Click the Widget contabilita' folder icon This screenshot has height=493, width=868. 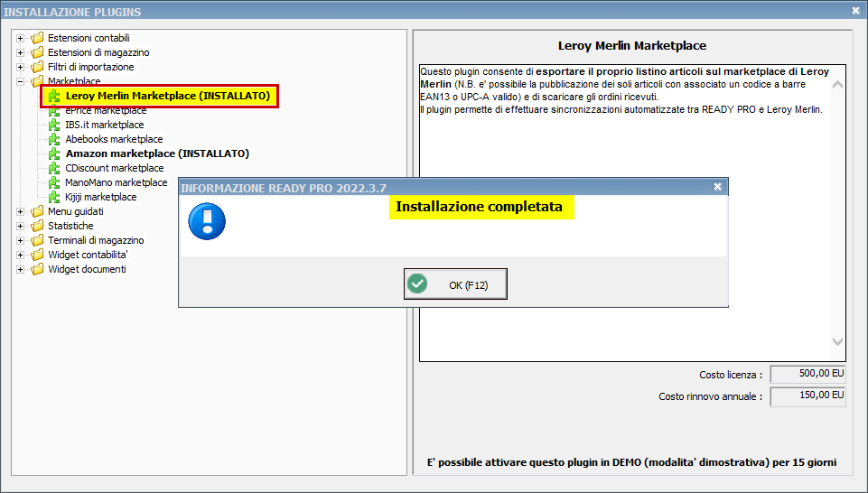tap(37, 255)
